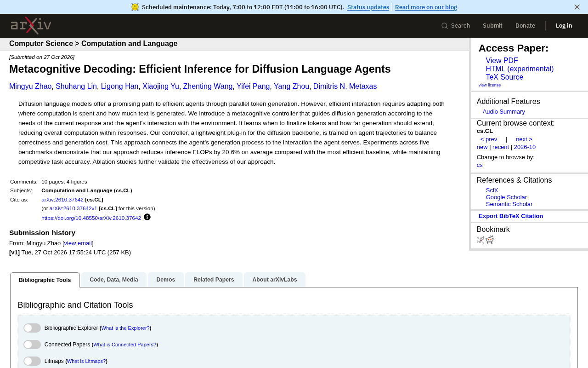
Task: Enable Connected Papers toggle
Action: 32,345
